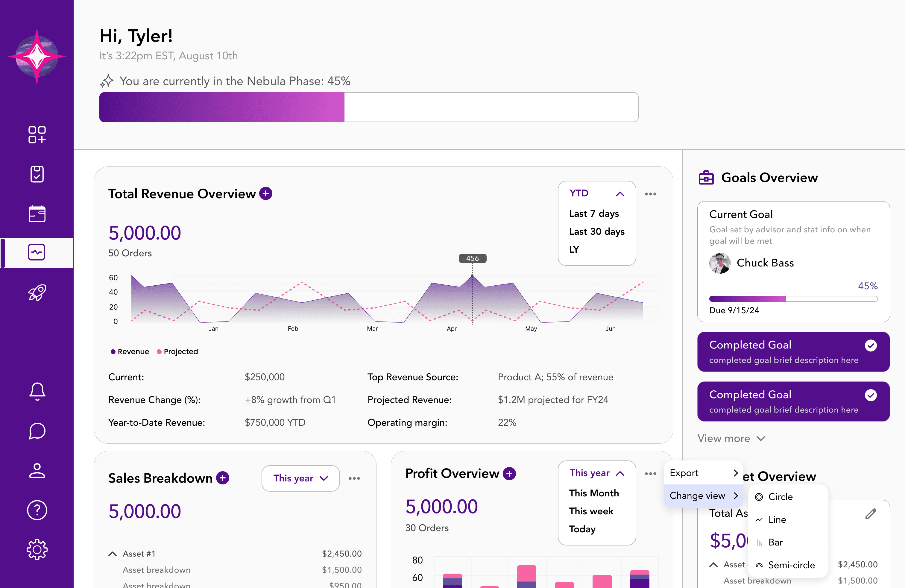This screenshot has height=588, width=905.
Task: Click the tasks clipboard sidebar icon
Action: tap(37, 174)
